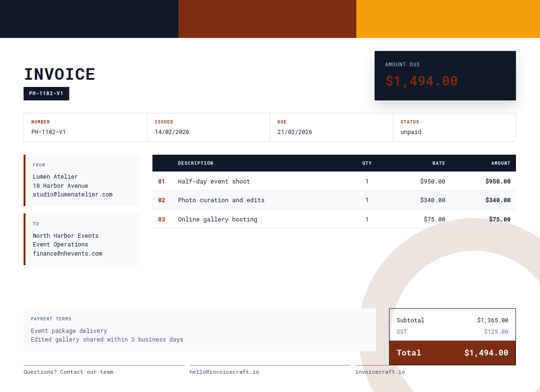Click the Total label
The width and height of the screenshot is (540, 392).
(x=408, y=353)
